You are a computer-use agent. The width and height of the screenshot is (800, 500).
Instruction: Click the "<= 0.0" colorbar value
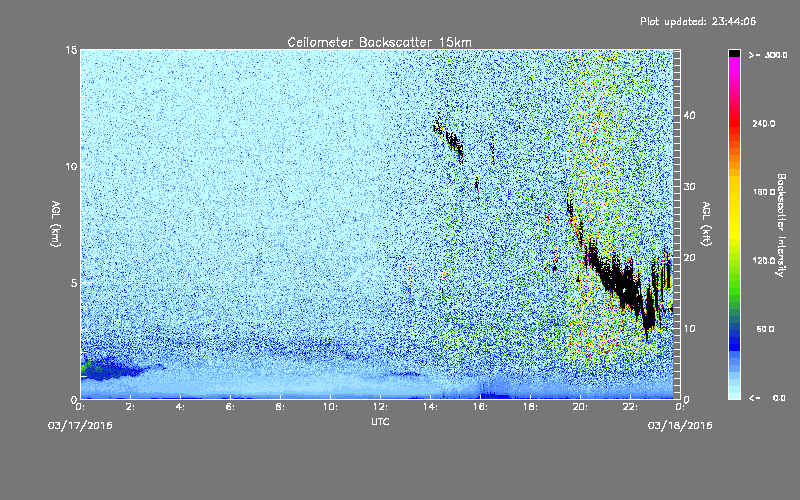tap(767, 398)
